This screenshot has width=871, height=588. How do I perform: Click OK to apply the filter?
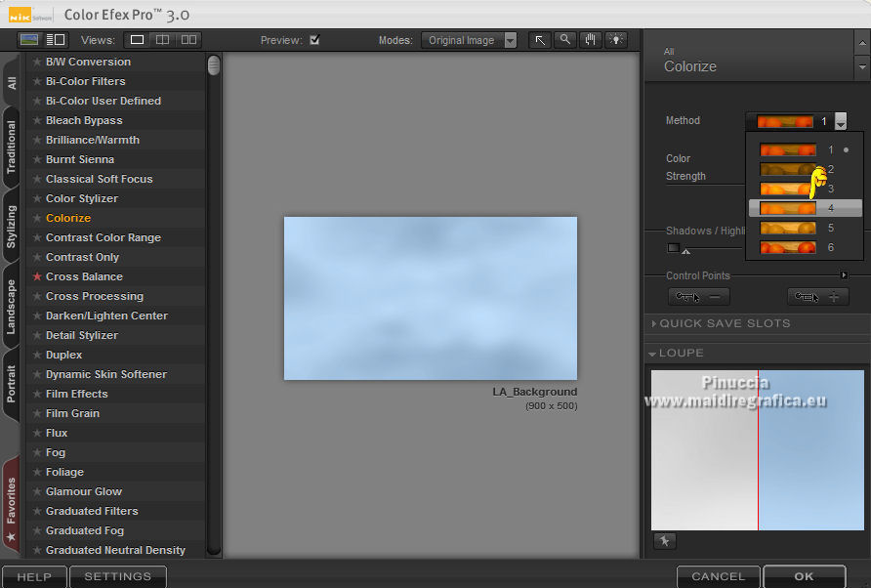coord(805,577)
